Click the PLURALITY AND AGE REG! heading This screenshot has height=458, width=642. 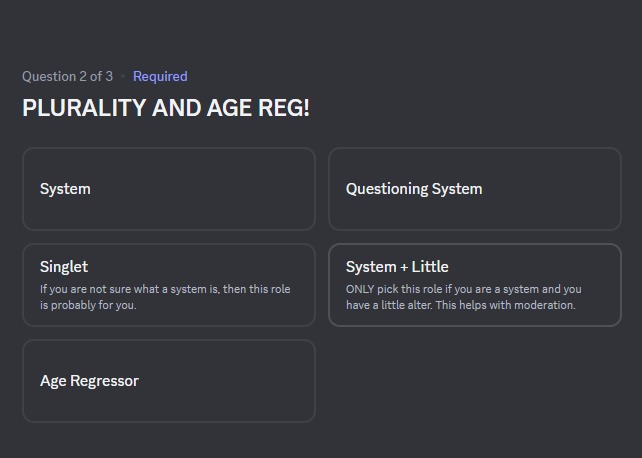click(x=166, y=108)
